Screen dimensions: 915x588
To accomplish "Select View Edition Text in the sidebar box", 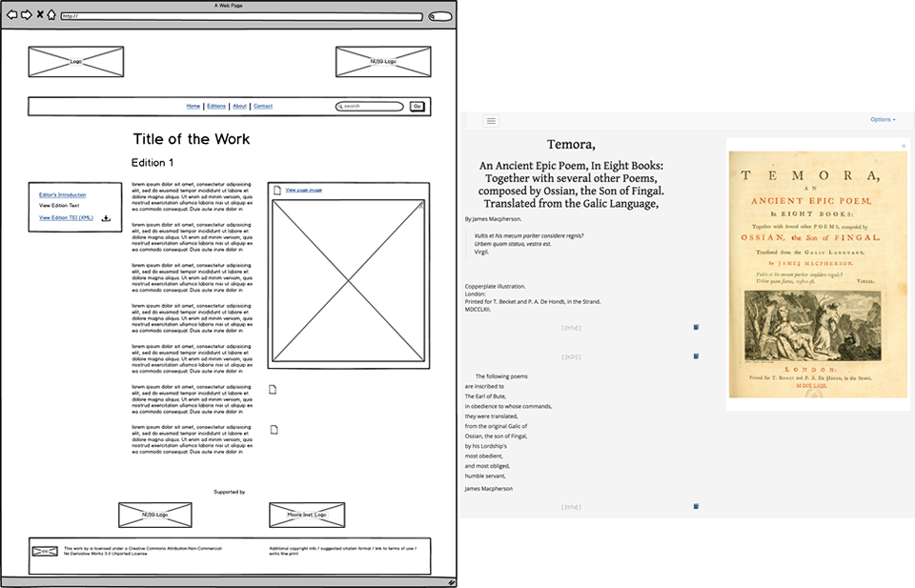I will [x=59, y=205].
